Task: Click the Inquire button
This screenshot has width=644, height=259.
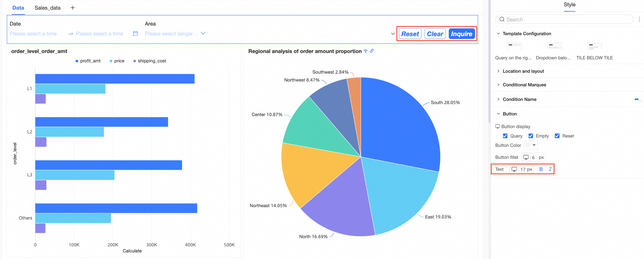Action: coord(461,34)
